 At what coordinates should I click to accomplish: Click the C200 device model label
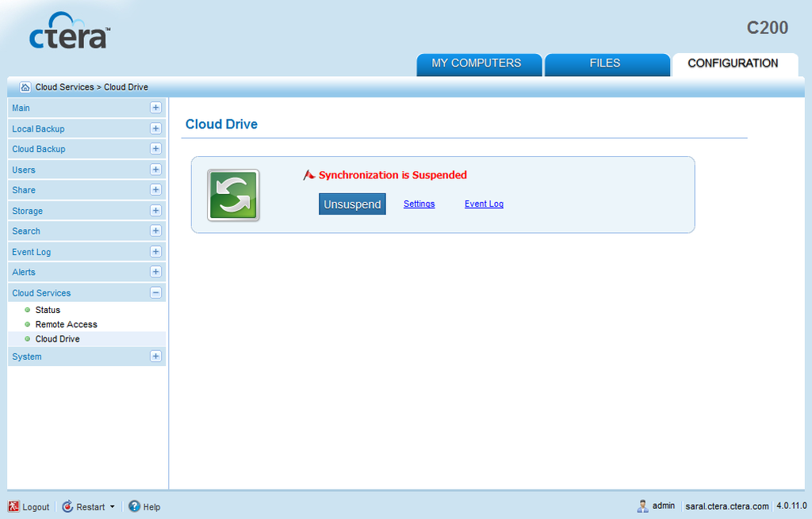coord(768,28)
